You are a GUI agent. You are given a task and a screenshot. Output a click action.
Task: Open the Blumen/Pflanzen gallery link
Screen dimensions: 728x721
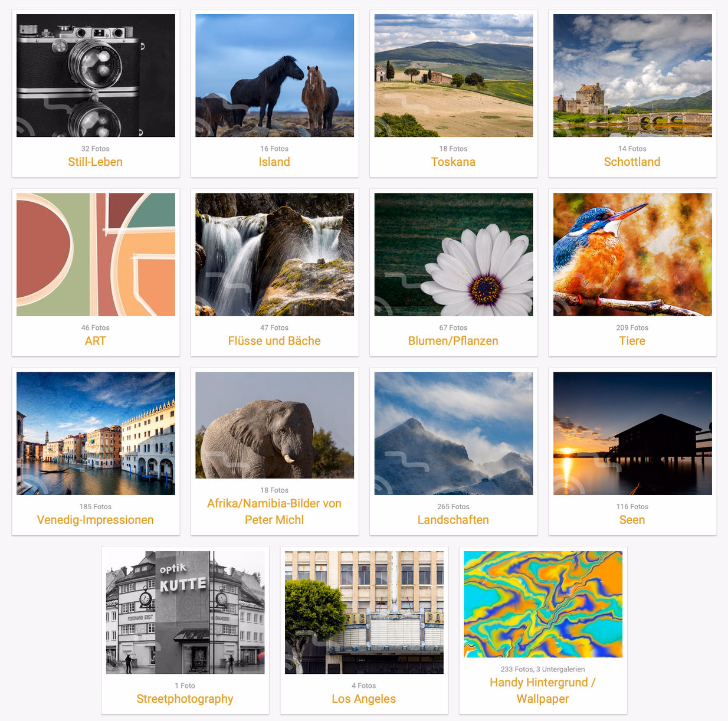pyautogui.click(x=453, y=340)
